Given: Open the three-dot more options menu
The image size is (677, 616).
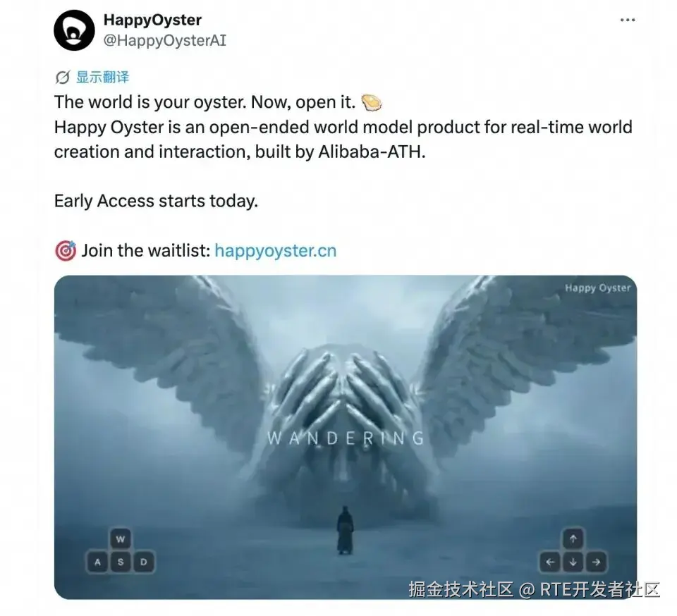Looking at the screenshot, I should 627,20.
